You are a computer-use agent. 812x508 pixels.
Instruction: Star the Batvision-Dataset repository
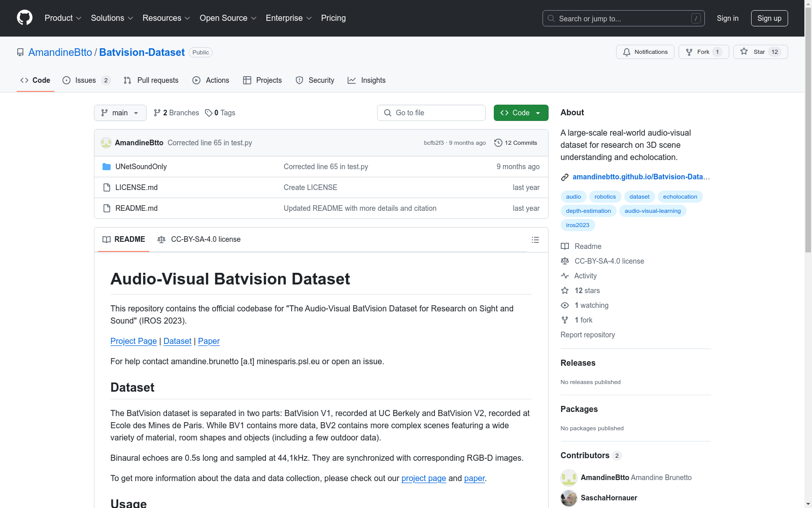click(x=760, y=52)
